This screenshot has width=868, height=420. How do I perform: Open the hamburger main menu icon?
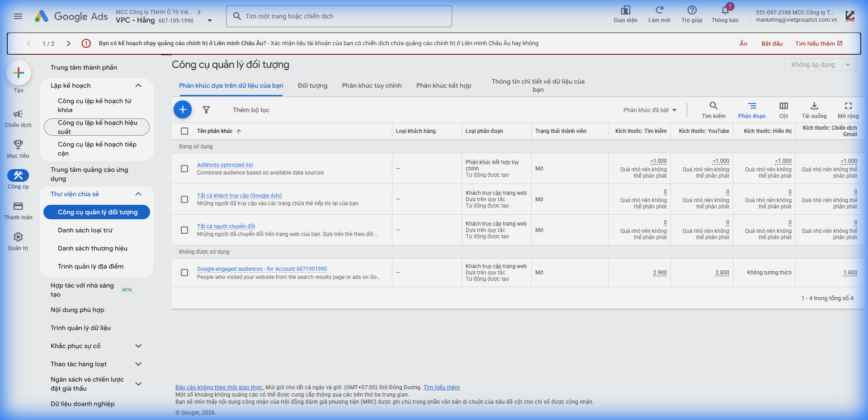pos(18,16)
